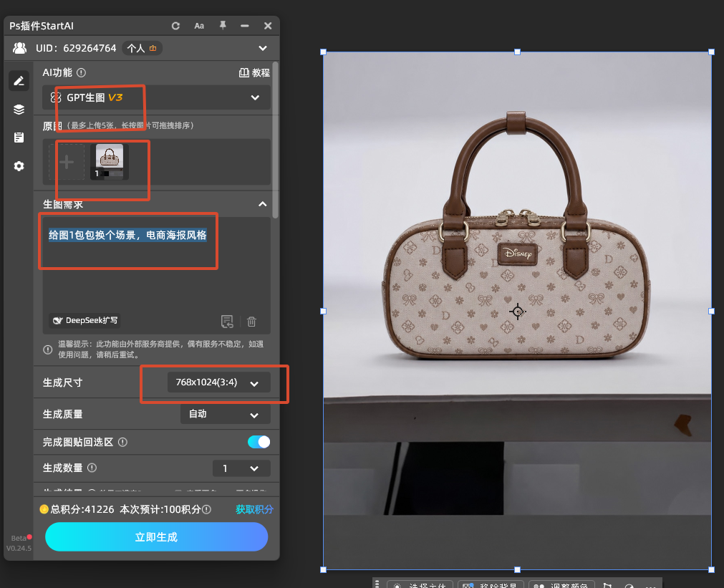The height and width of the screenshot is (588, 724).
Task: Open the 生成数量 dropdown showing 1
Action: click(x=241, y=468)
